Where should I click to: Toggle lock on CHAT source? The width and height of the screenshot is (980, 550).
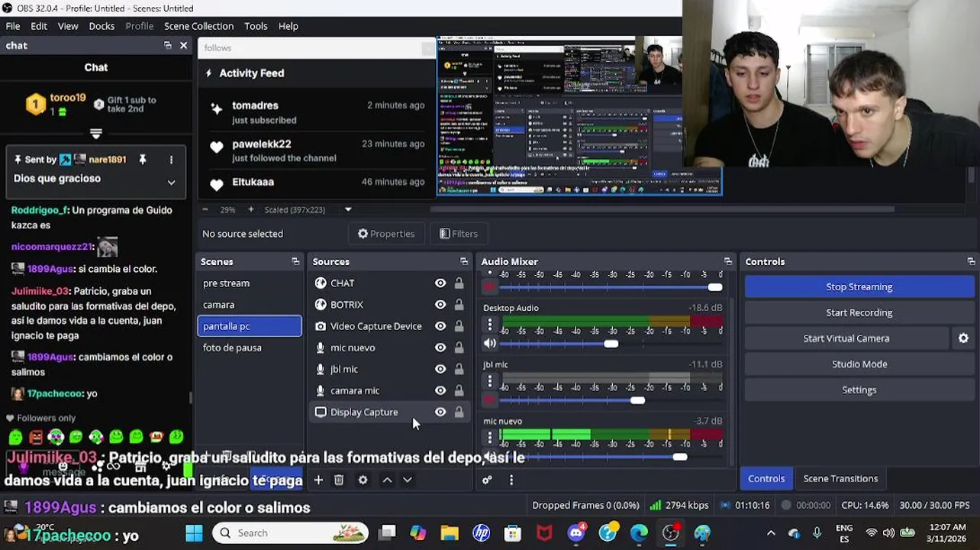[x=459, y=283]
